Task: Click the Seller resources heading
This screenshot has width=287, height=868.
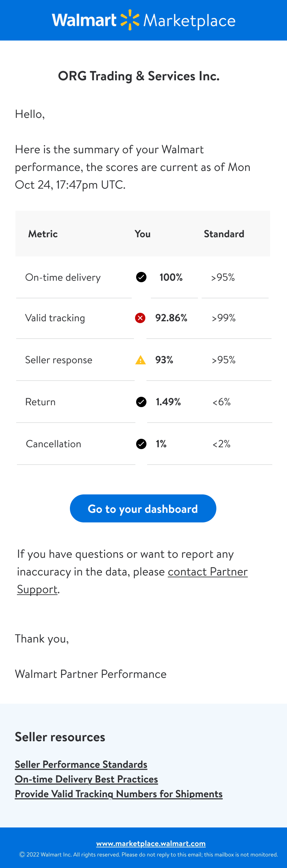Action: coord(60,737)
